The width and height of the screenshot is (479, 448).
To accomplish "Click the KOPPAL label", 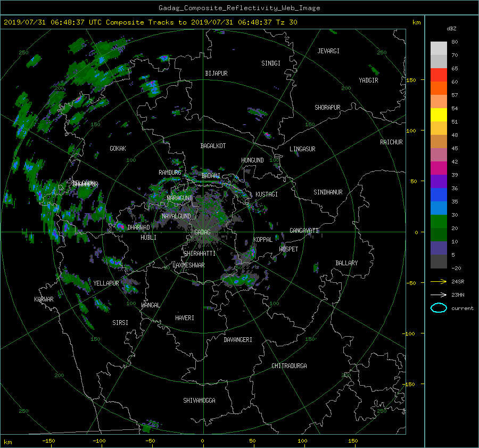I will tap(263, 240).
